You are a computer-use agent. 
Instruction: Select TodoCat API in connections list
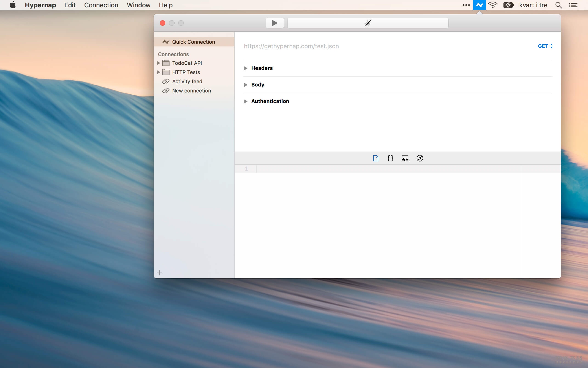194,63
